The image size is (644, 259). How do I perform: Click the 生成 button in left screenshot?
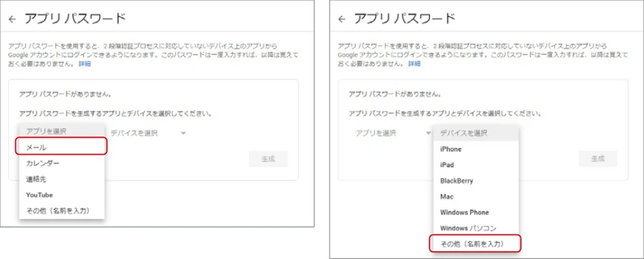coord(268,159)
